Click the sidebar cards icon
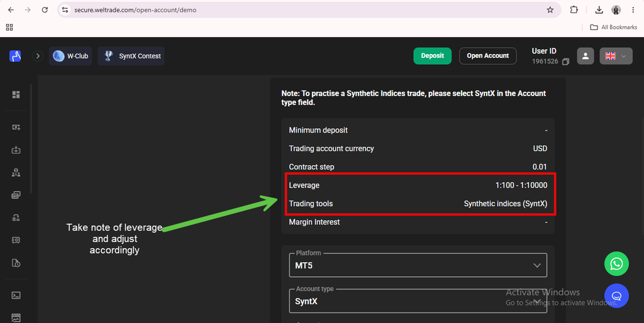The width and height of the screenshot is (644, 323). [x=16, y=195]
